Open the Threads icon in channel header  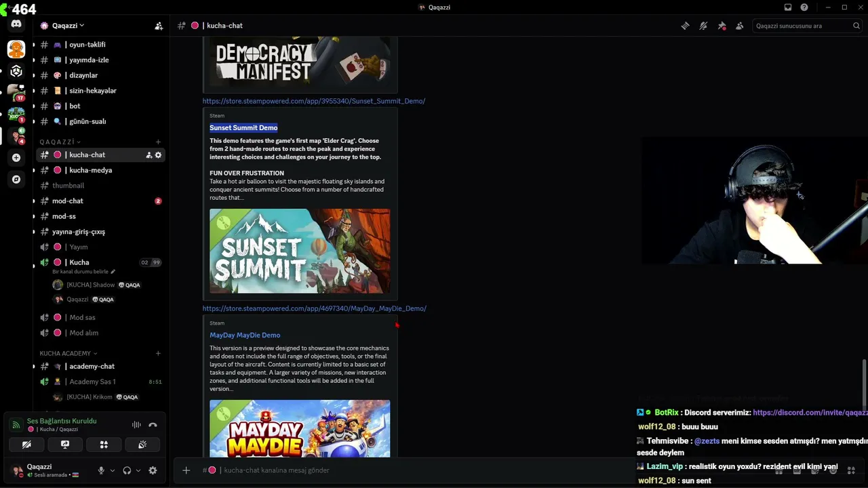click(686, 26)
